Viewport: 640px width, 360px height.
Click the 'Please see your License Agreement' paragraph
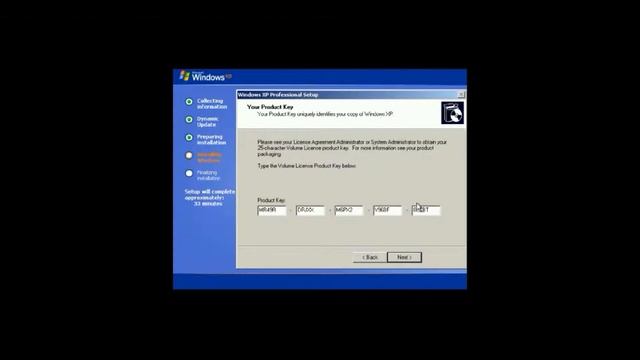click(352, 148)
